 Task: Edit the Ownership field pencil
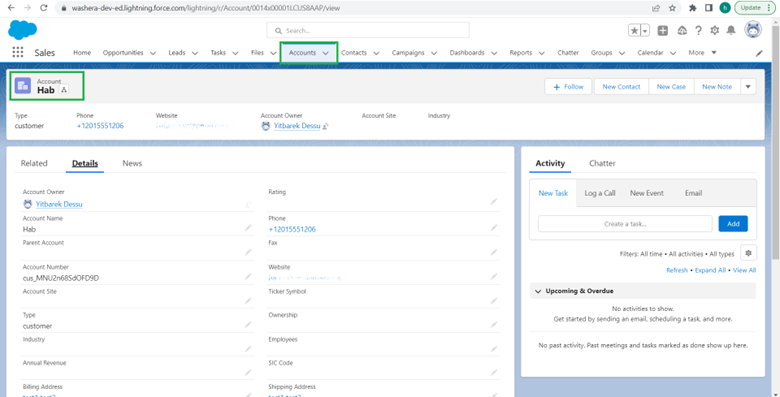click(493, 324)
